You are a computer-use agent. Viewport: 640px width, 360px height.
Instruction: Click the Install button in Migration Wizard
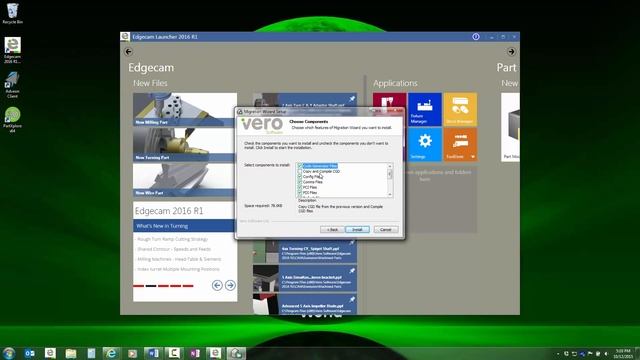click(357, 230)
